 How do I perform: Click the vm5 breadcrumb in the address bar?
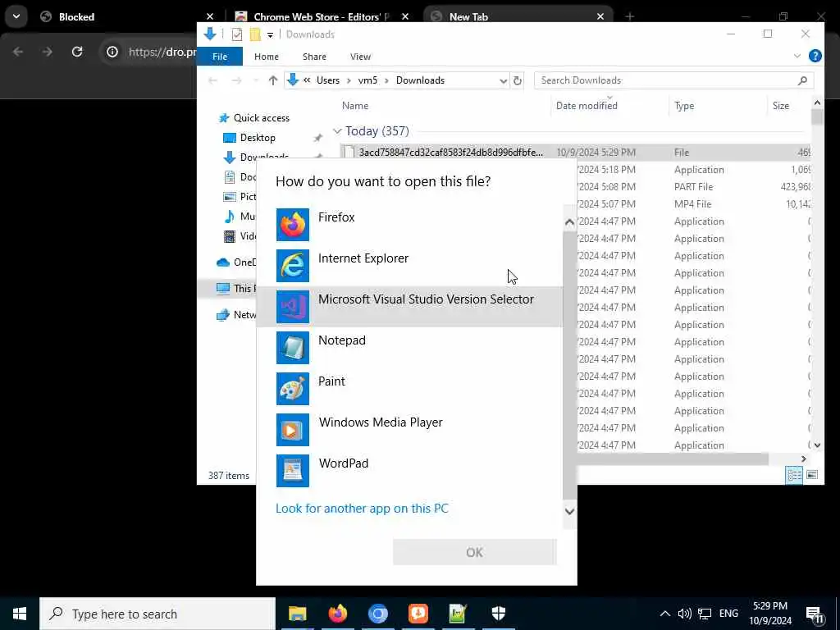(x=367, y=80)
